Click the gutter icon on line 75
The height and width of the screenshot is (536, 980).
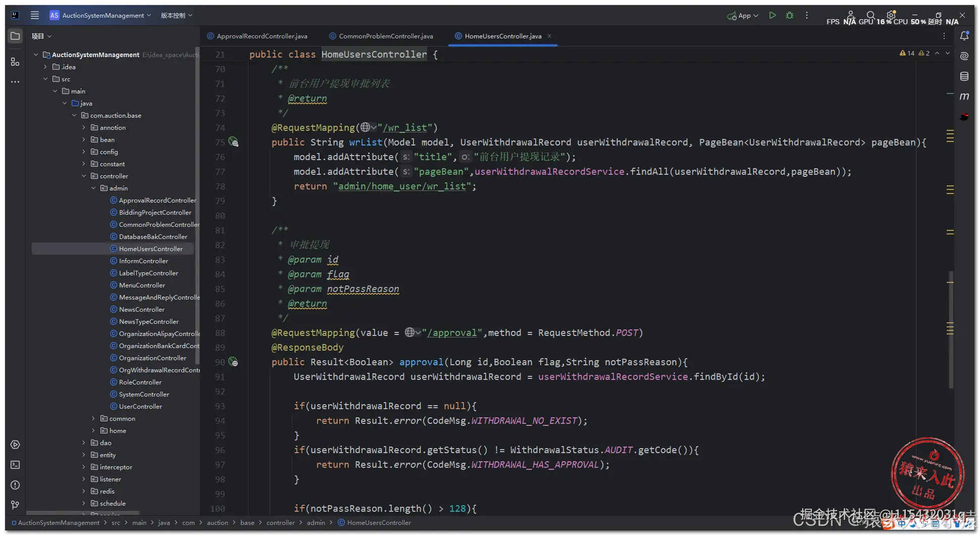[x=233, y=142]
